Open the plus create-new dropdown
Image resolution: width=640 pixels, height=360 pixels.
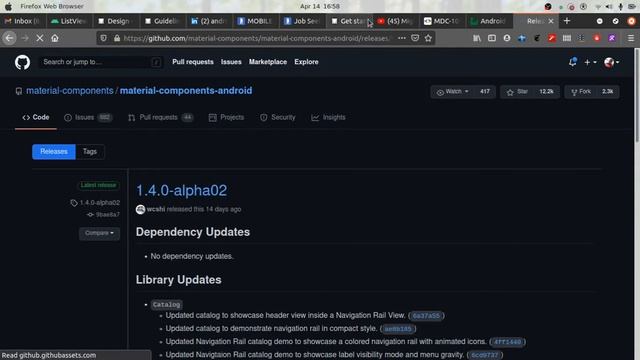point(590,62)
